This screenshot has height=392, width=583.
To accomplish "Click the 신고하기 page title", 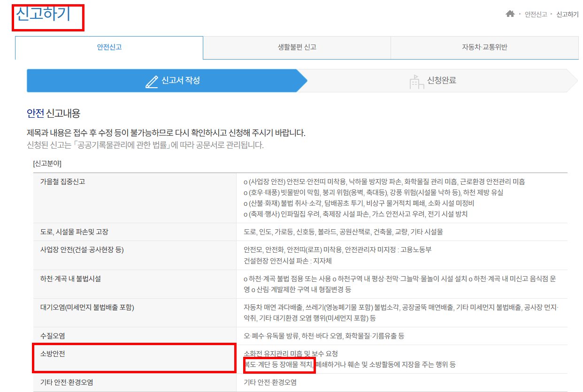I will tap(43, 14).
